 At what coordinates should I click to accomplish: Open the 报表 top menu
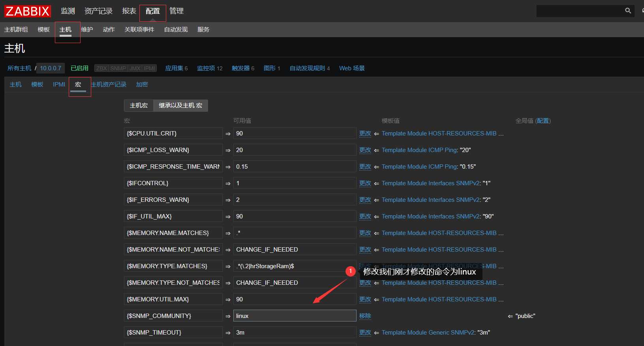(x=129, y=11)
